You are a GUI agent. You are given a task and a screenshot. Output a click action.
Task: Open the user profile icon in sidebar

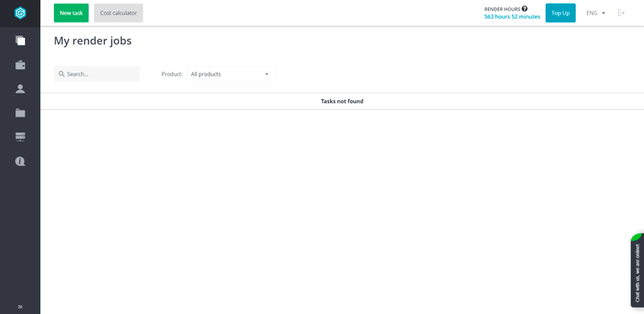click(x=20, y=89)
